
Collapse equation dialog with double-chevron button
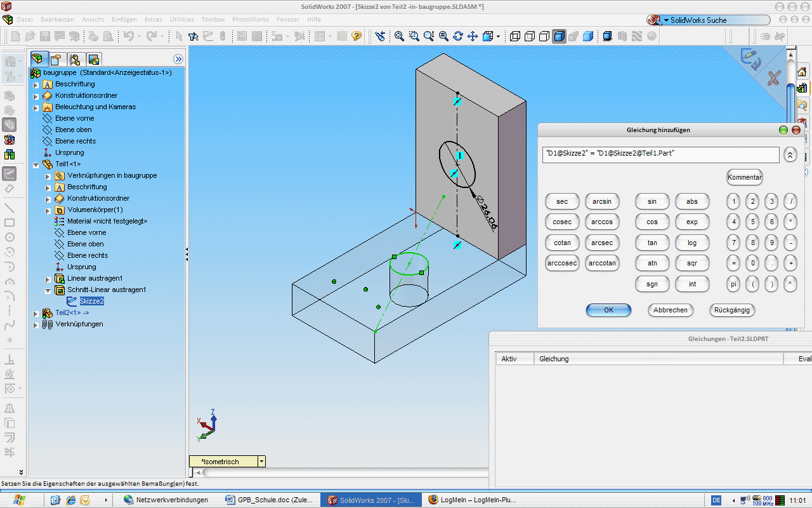(790, 154)
